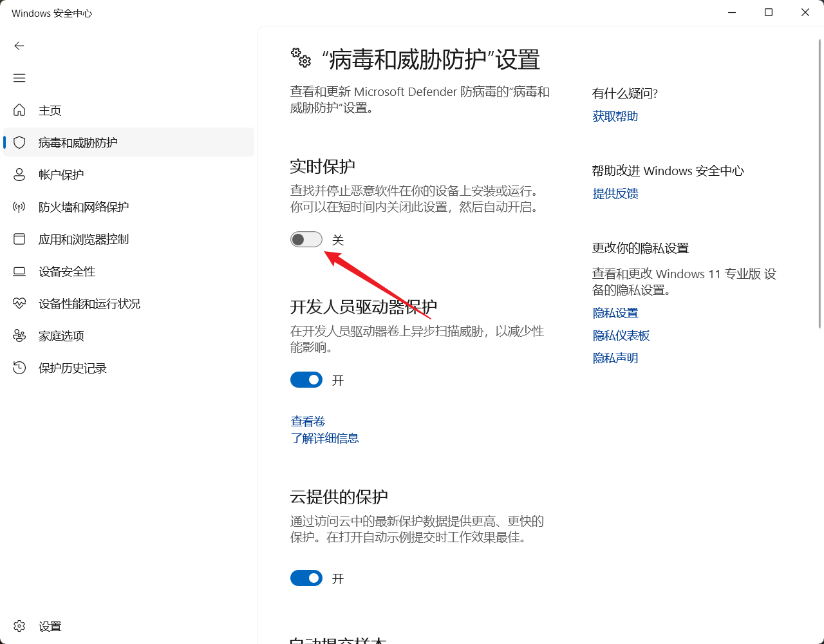This screenshot has height=644, width=824.
Task: Turn off the 云提供的保护 toggle
Action: click(x=306, y=578)
